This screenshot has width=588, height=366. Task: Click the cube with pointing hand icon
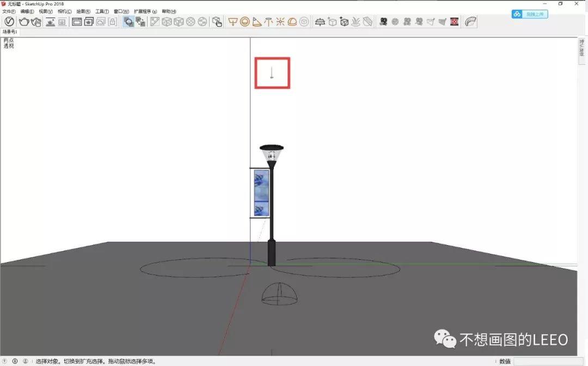[217, 22]
